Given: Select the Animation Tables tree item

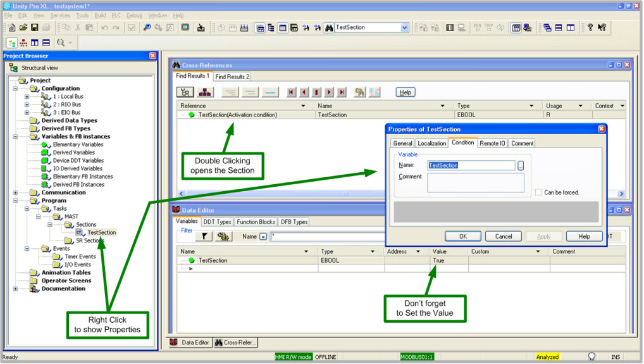Looking at the screenshot, I should coord(66,273).
